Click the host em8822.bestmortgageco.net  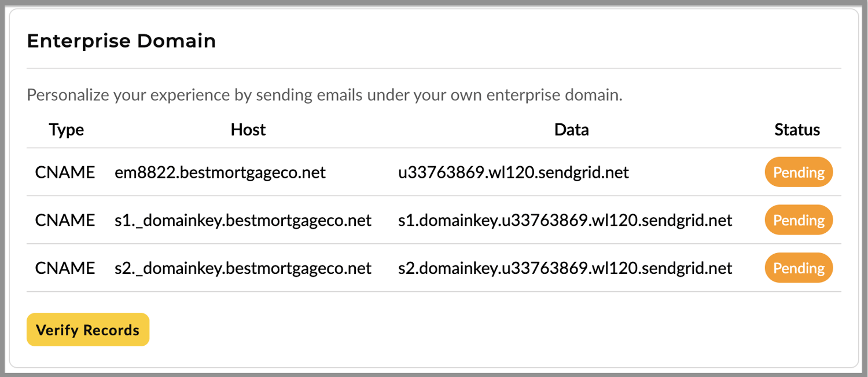[220, 172]
